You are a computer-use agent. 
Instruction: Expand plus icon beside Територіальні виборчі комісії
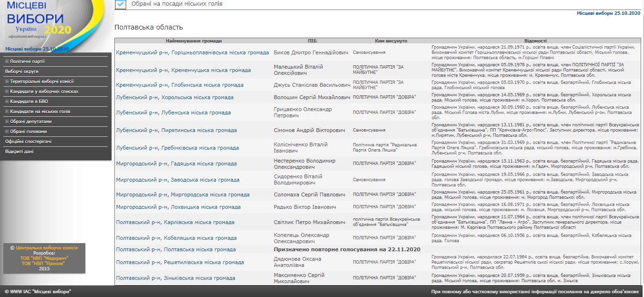click(7, 82)
